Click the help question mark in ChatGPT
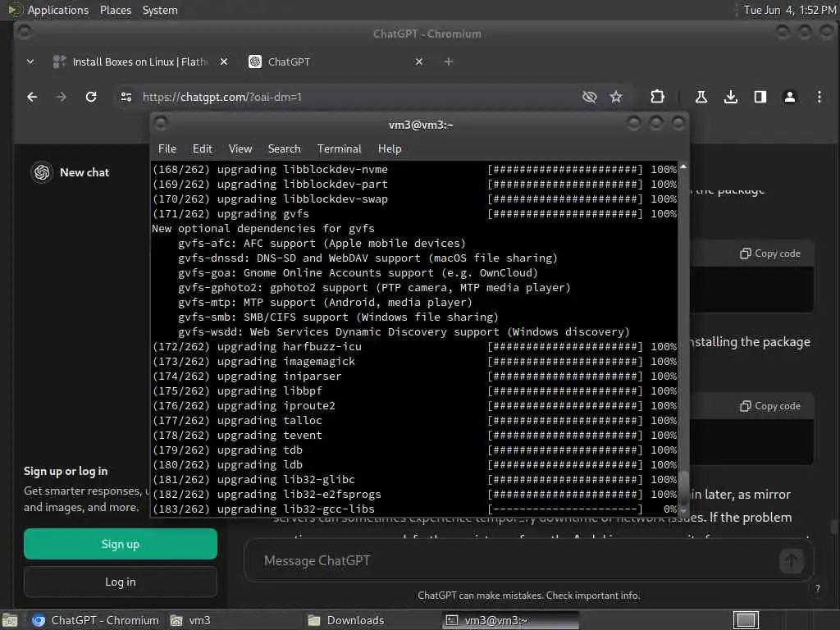Viewport: 840px width, 630px height. click(818, 589)
